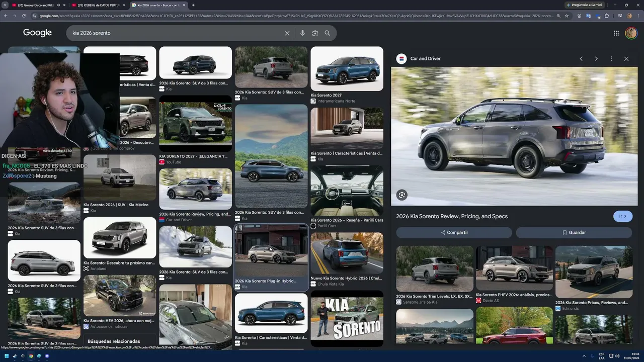This screenshot has width=644, height=362.
Task: Open the Chrome three-dot menu
Action: coord(638,16)
